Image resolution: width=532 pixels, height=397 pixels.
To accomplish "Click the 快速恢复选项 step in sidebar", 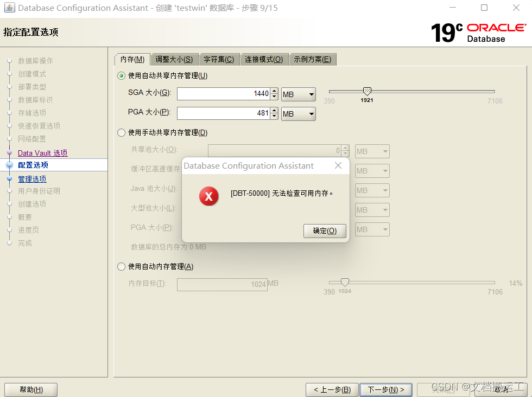I will tap(39, 126).
